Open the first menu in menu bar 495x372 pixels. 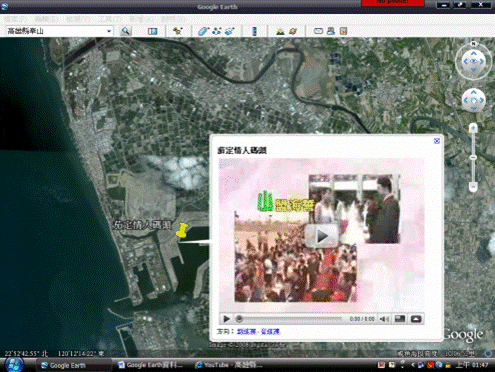pos(15,19)
